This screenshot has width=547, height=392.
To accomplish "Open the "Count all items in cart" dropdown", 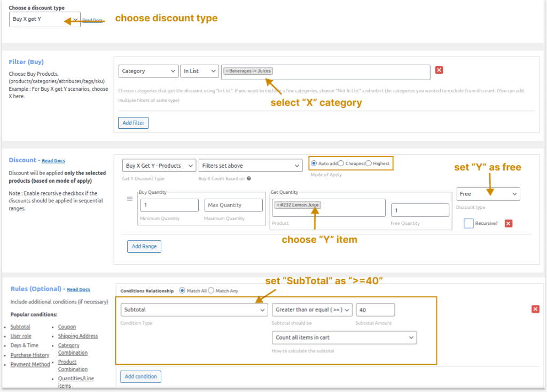I will point(344,338).
